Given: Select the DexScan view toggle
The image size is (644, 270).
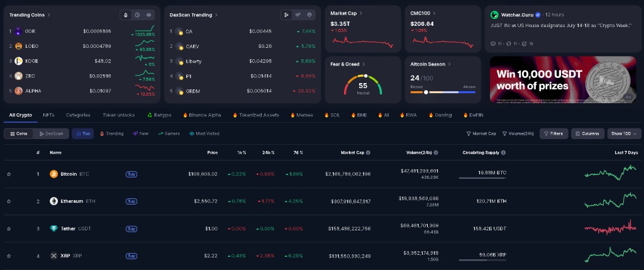Looking at the screenshot, I should pyautogui.click(x=51, y=133).
